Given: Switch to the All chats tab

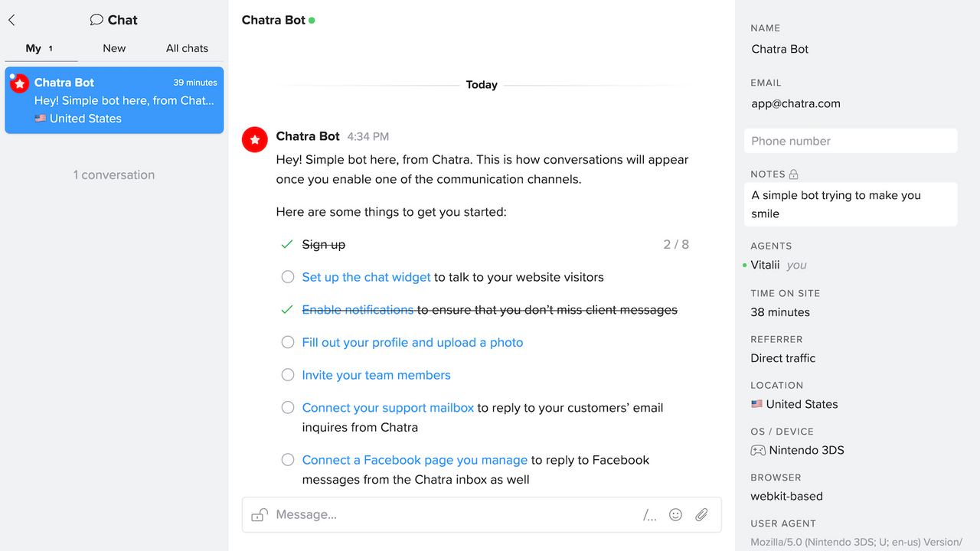Looking at the screenshot, I should [187, 47].
